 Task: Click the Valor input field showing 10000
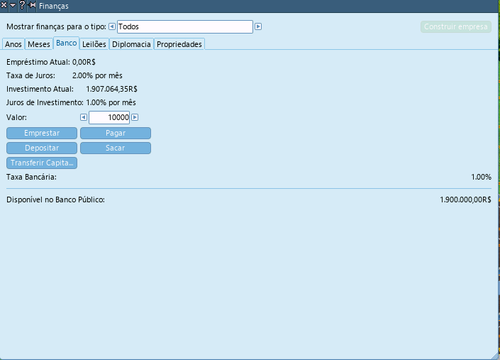tap(109, 117)
